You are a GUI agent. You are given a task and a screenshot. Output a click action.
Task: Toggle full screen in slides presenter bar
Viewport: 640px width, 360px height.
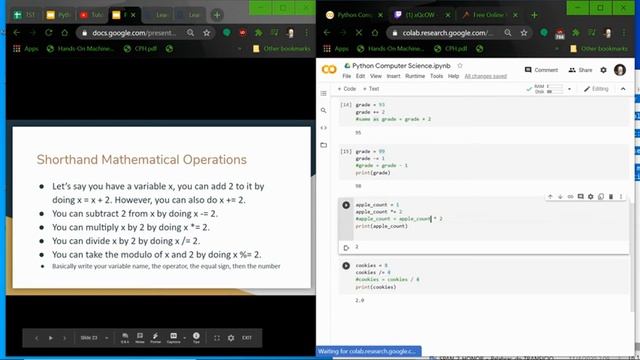coord(217,338)
